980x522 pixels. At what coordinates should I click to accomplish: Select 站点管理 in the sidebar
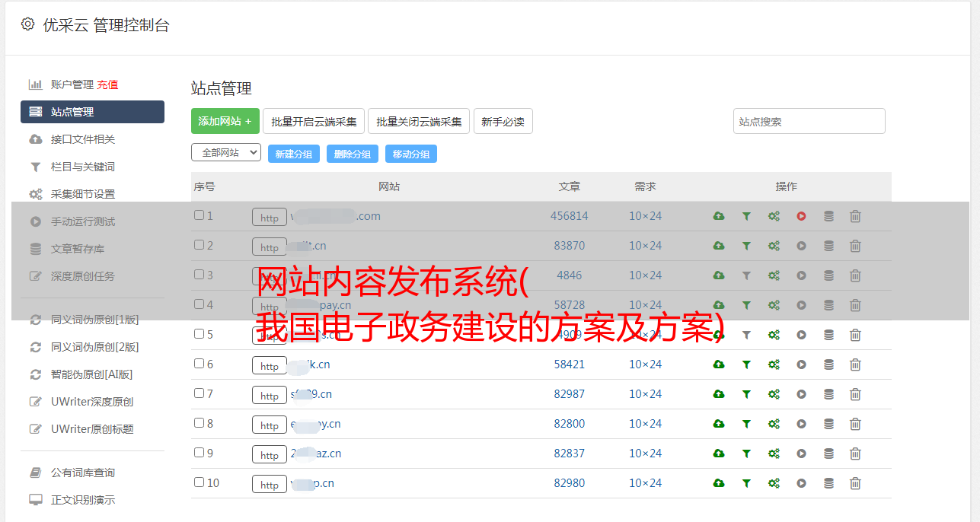coord(92,112)
